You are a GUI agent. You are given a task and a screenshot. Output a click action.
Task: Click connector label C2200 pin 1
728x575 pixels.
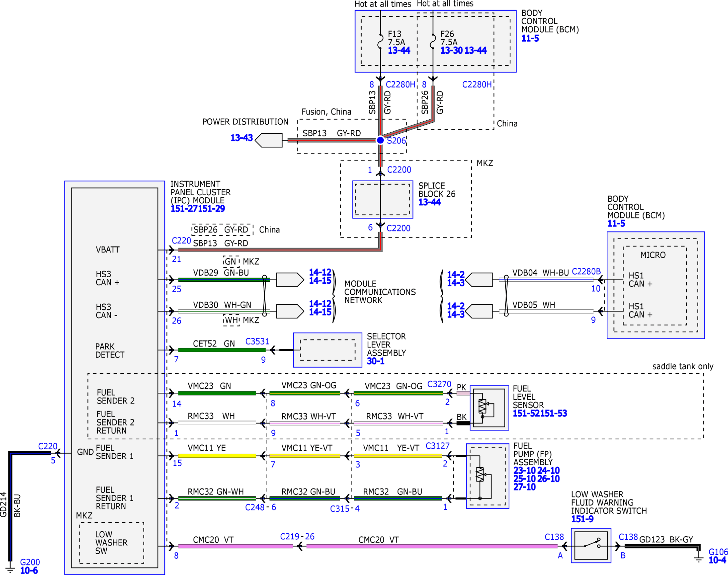click(399, 170)
